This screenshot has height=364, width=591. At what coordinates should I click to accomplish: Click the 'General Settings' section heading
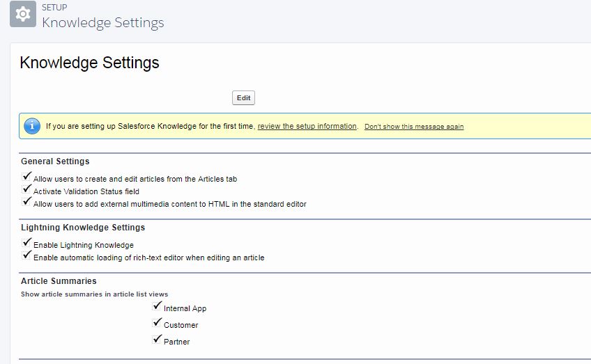tap(55, 161)
